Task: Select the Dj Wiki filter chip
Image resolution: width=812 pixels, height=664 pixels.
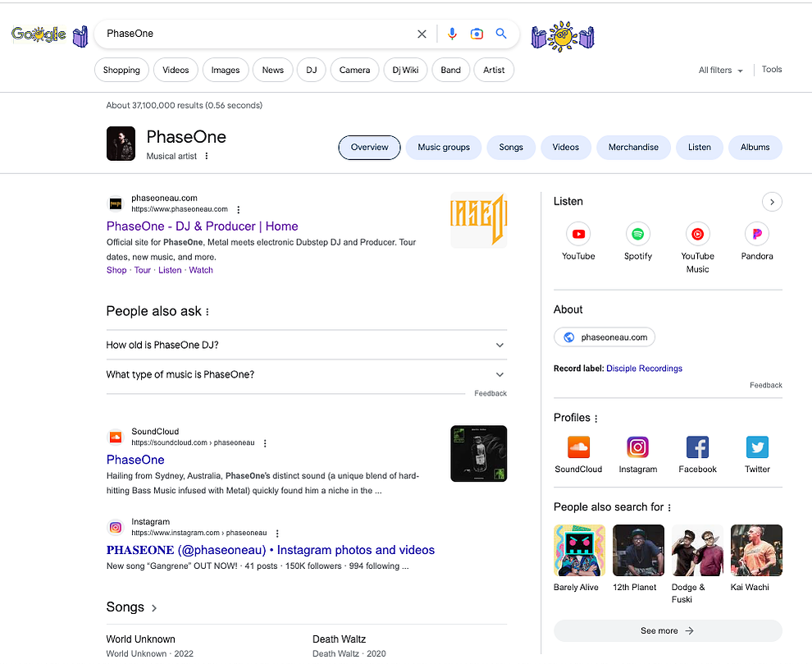Action: coord(405,70)
